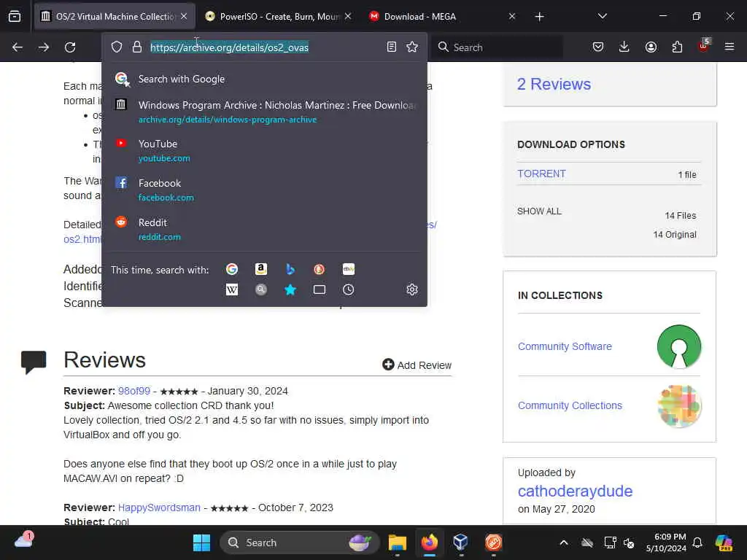Open VirtualBox from the taskbar

pyautogui.click(x=461, y=542)
